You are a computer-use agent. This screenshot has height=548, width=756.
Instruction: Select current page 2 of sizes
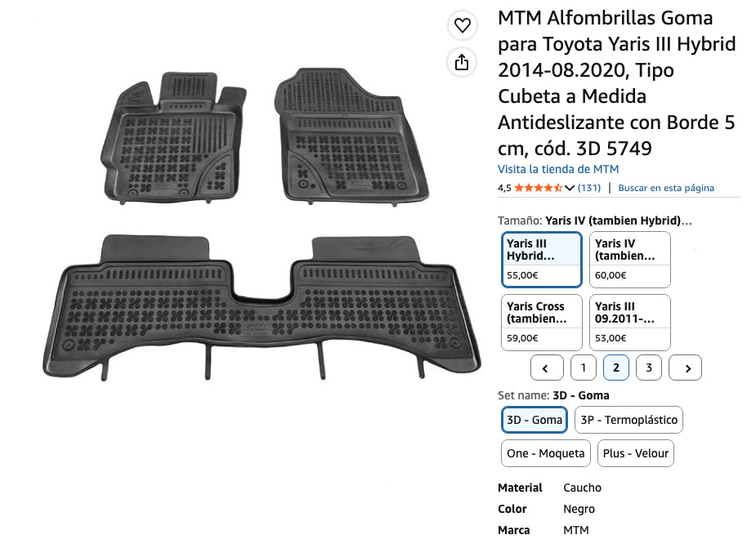[615, 368]
